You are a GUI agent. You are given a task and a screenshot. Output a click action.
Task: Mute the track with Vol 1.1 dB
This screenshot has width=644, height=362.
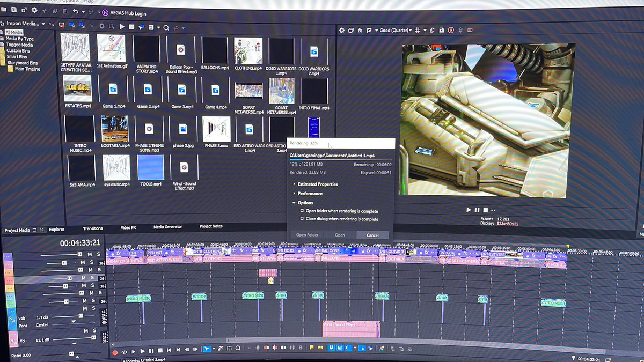85,308
